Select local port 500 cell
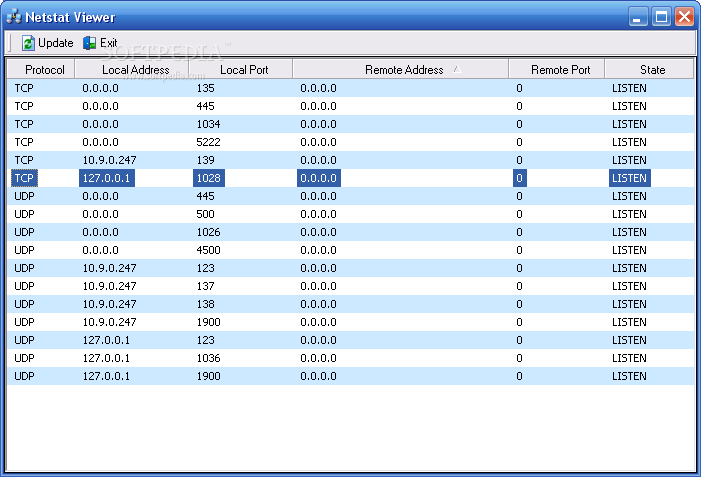 click(x=206, y=214)
